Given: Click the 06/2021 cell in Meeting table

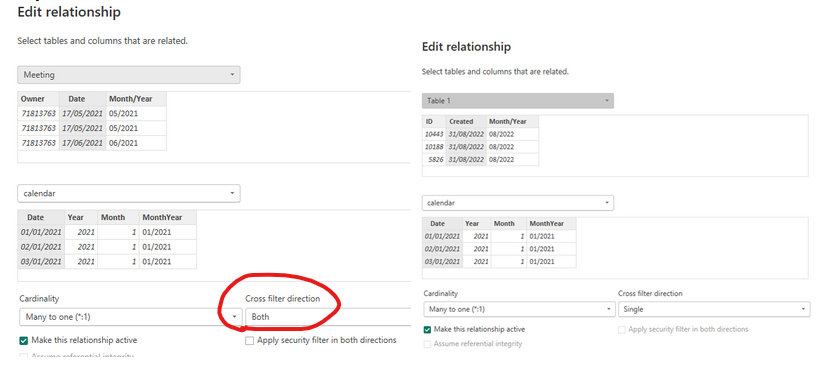Looking at the screenshot, I should click(136, 143).
